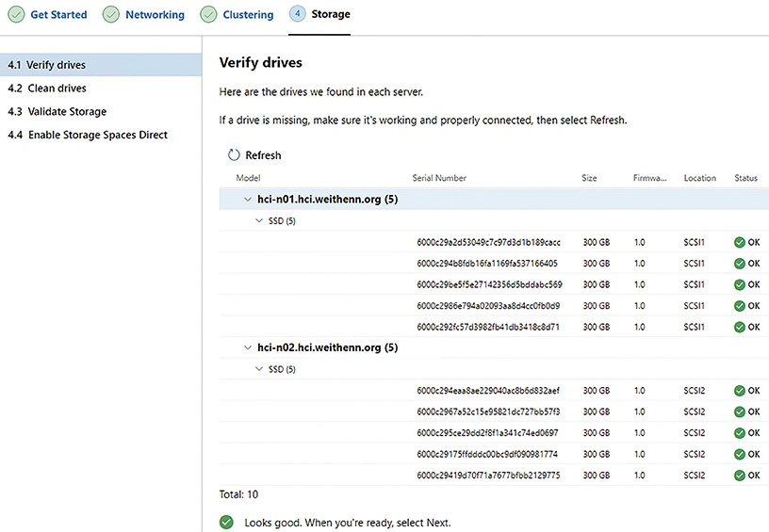Click the Clustering completed checkmark icon
769x532 pixels.
click(x=208, y=14)
